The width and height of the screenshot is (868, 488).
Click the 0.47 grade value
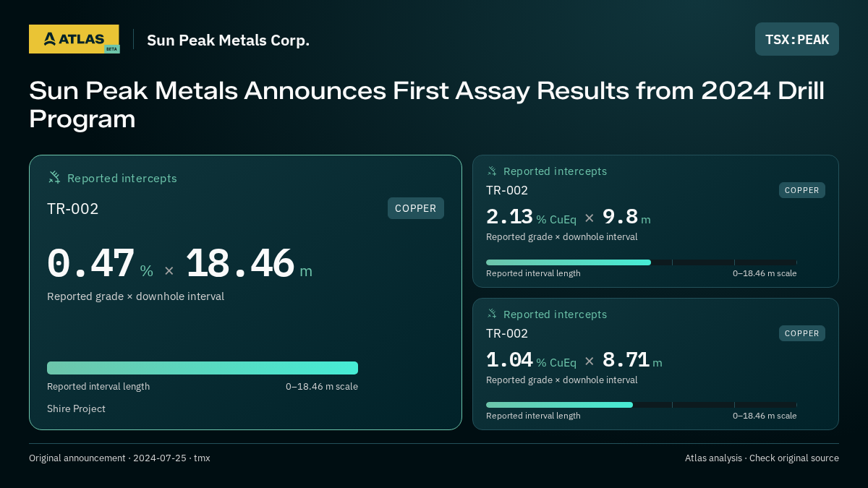[x=91, y=264]
